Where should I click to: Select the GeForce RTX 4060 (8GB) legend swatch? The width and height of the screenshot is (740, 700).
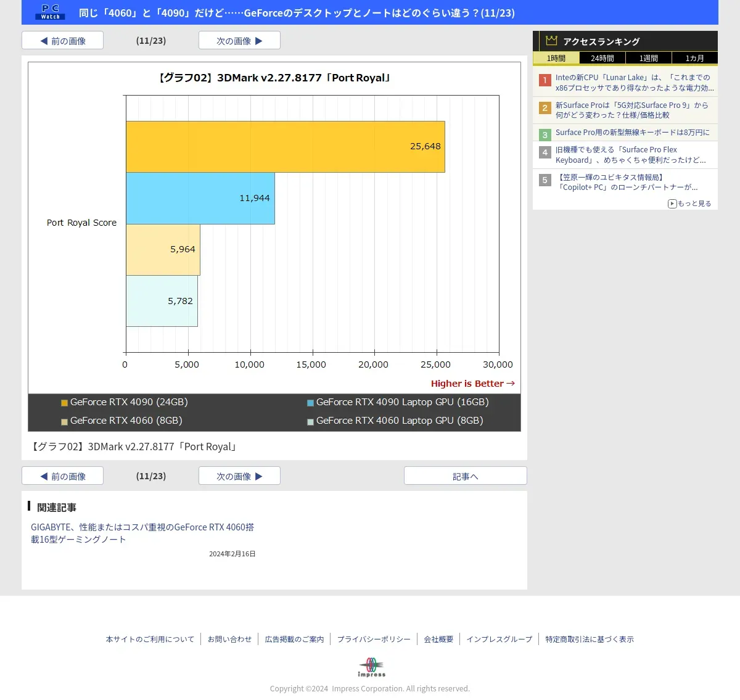tap(64, 422)
